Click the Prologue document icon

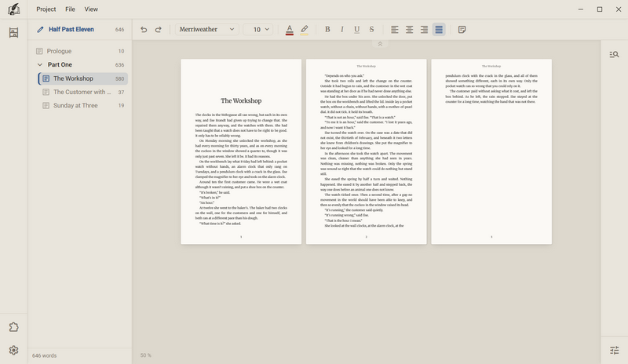(x=39, y=51)
